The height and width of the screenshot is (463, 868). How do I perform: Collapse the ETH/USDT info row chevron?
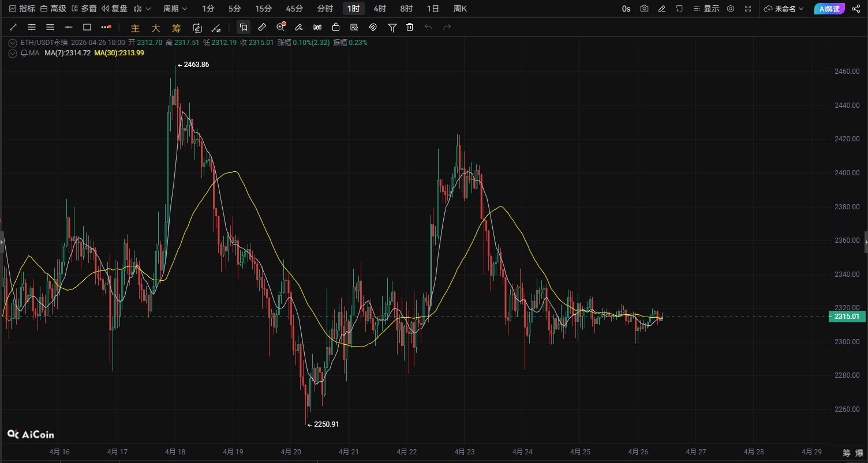(x=13, y=42)
